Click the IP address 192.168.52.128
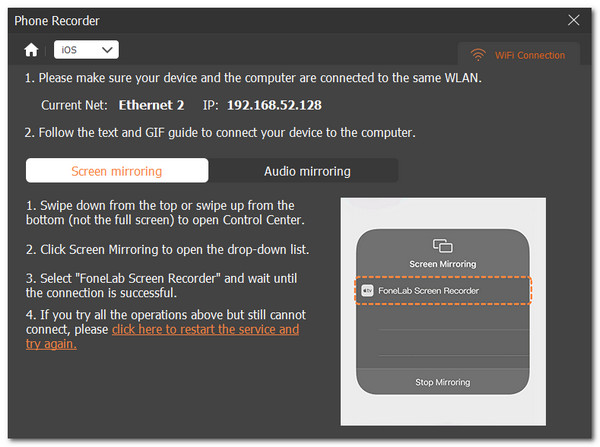The width and height of the screenshot is (600, 447). click(x=274, y=105)
